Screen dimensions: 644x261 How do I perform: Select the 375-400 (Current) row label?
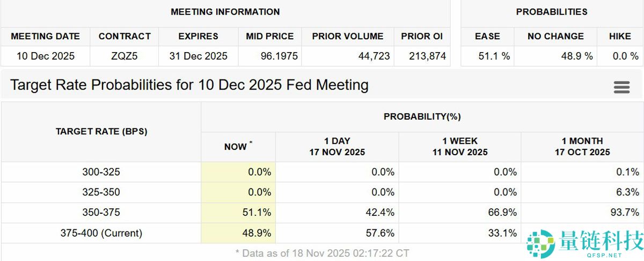[x=101, y=233]
